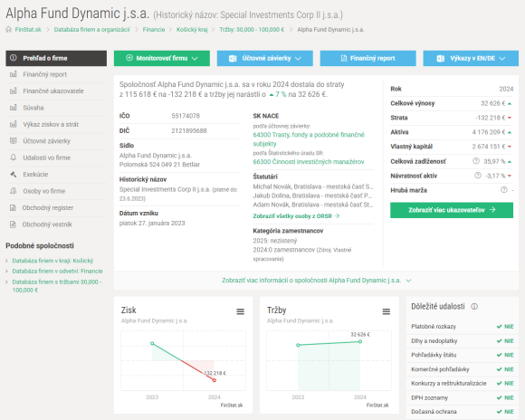Click the Výkaz ziskov a strát icon
Viewport: 525px width, 420px height.
click(13, 125)
